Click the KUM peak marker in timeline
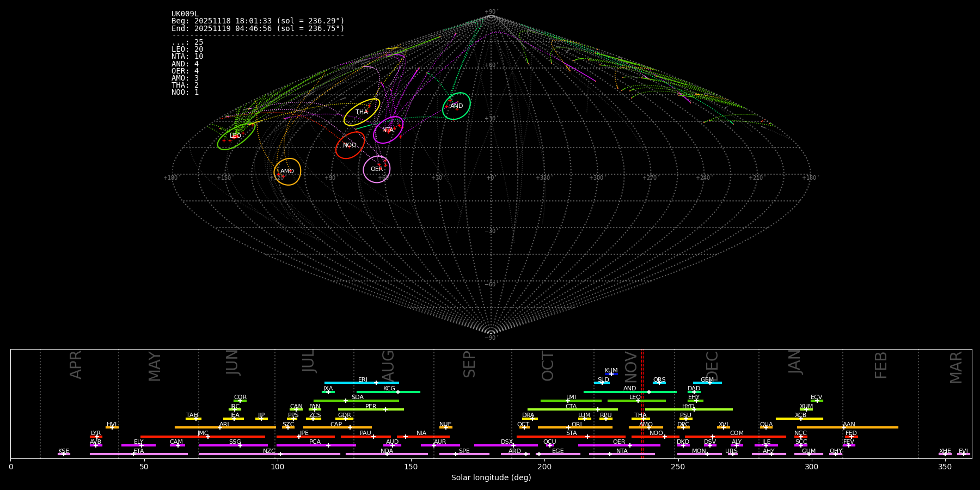This screenshot has width=980, height=490. point(611,374)
